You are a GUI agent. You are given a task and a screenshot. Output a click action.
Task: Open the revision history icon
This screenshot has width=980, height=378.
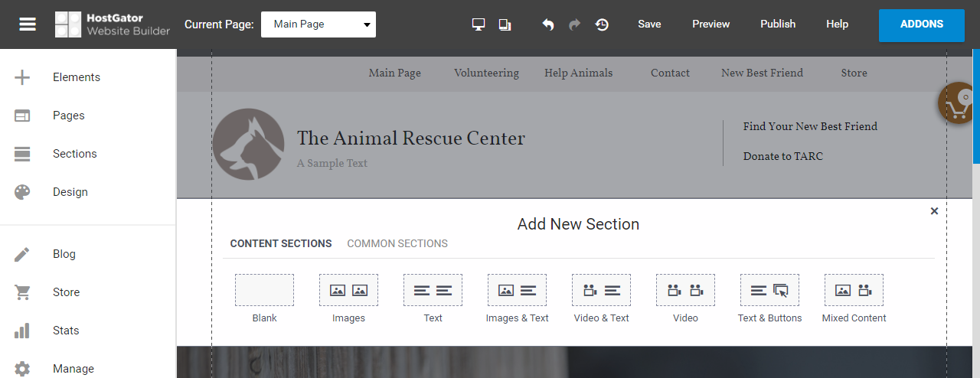tap(603, 24)
